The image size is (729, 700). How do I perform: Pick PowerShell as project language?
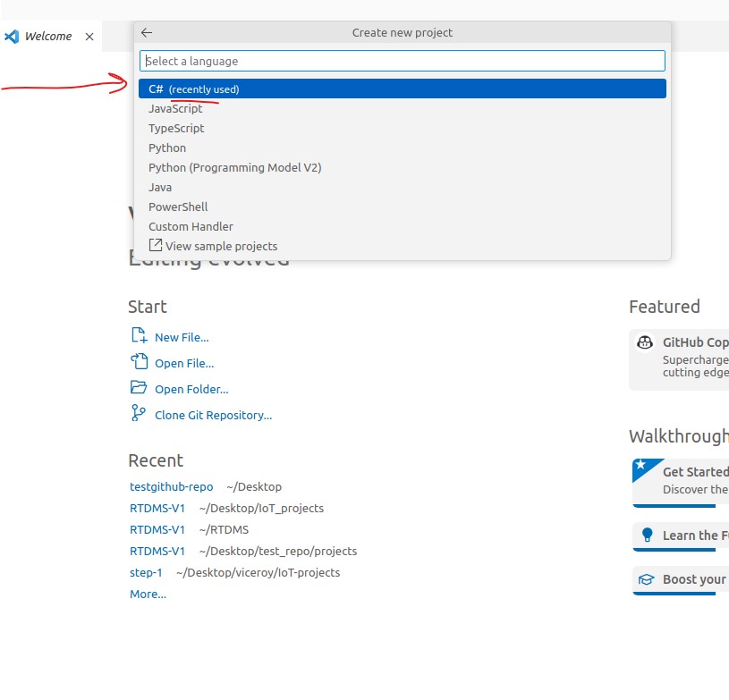click(x=403, y=207)
